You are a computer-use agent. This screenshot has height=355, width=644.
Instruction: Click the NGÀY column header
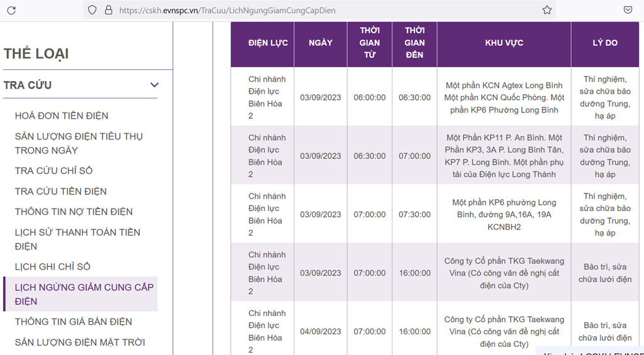point(321,43)
